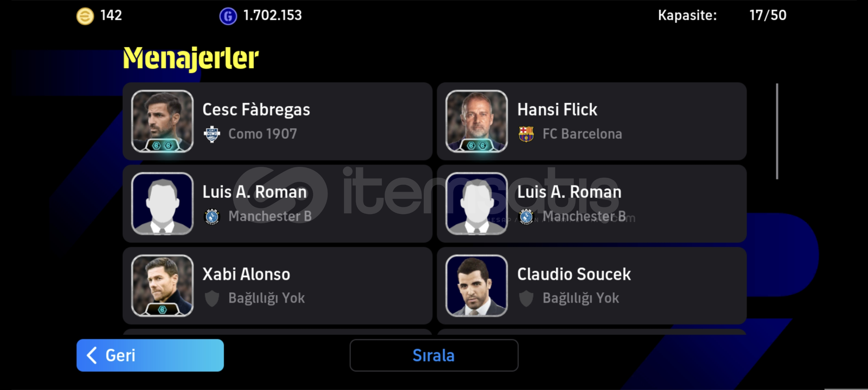The width and height of the screenshot is (868, 390).
Task: Click the Como 1907 club crest
Action: click(212, 134)
